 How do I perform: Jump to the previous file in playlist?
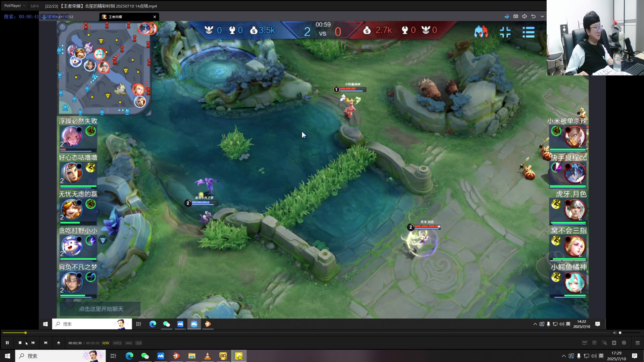click(x=33, y=343)
